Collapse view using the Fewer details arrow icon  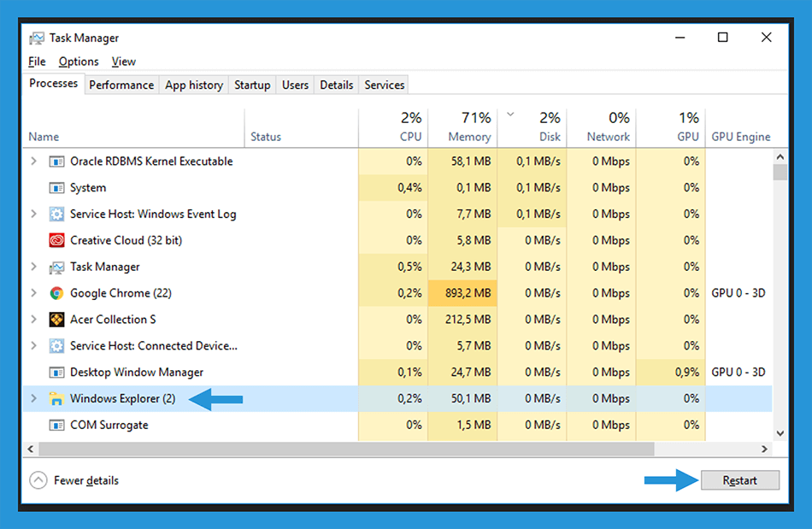click(38, 480)
